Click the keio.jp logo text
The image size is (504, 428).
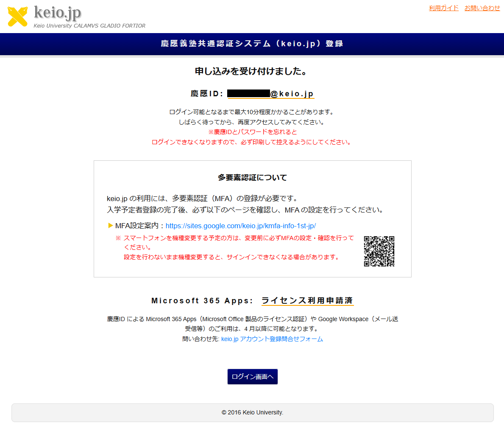57,12
